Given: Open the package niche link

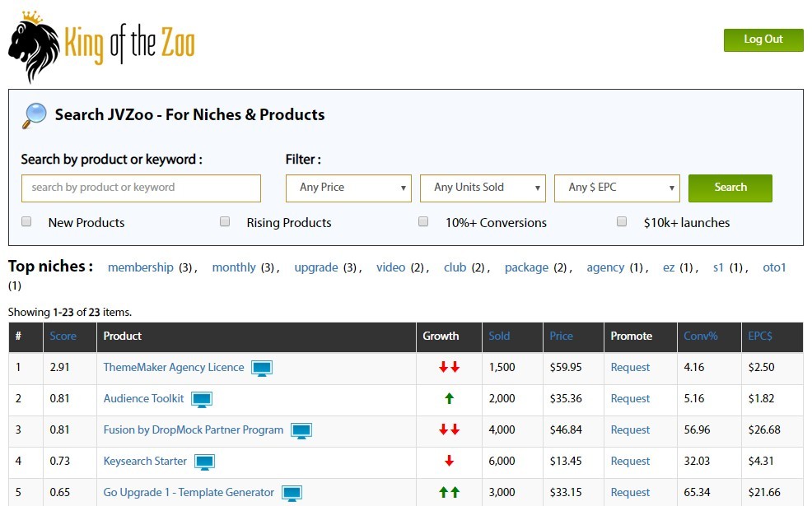Looking at the screenshot, I should tap(527, 267).
